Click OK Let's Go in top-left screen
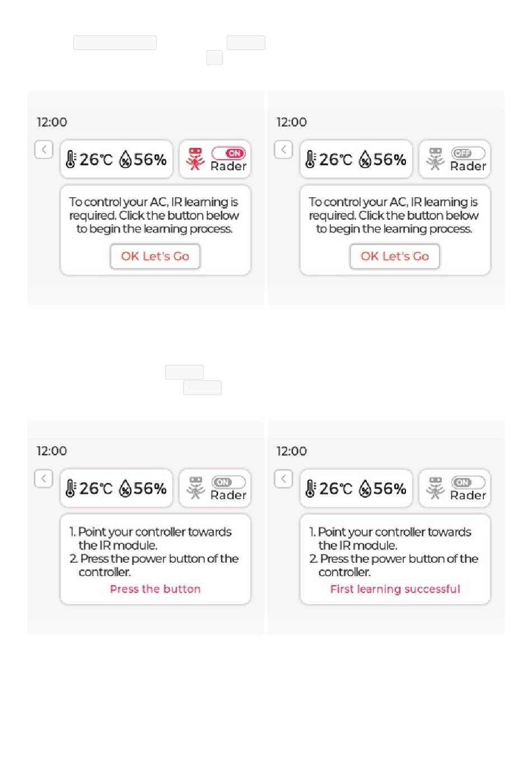Screen dimensions: 532x778 pyautogui.click(x=155, y=256)
